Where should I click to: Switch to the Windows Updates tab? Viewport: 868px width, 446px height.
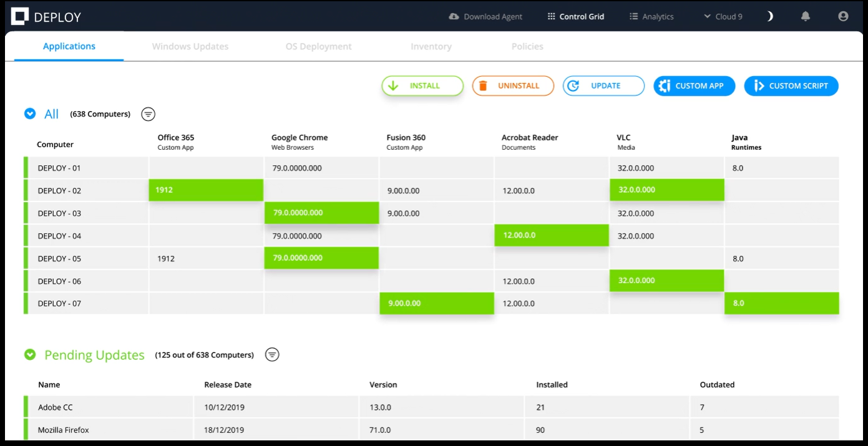[190, 47]
